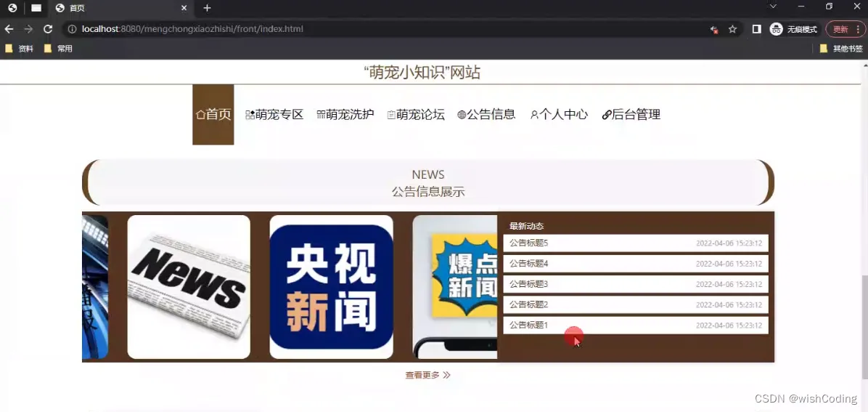Viewport: 868px width, 412px height.
Task: Open the 其他书签 bookmarks folder
Action: [841, 49]
